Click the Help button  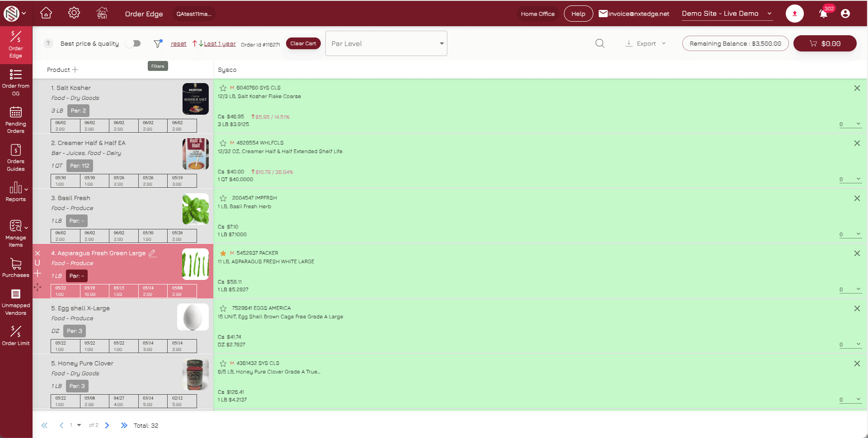(578, 14)
